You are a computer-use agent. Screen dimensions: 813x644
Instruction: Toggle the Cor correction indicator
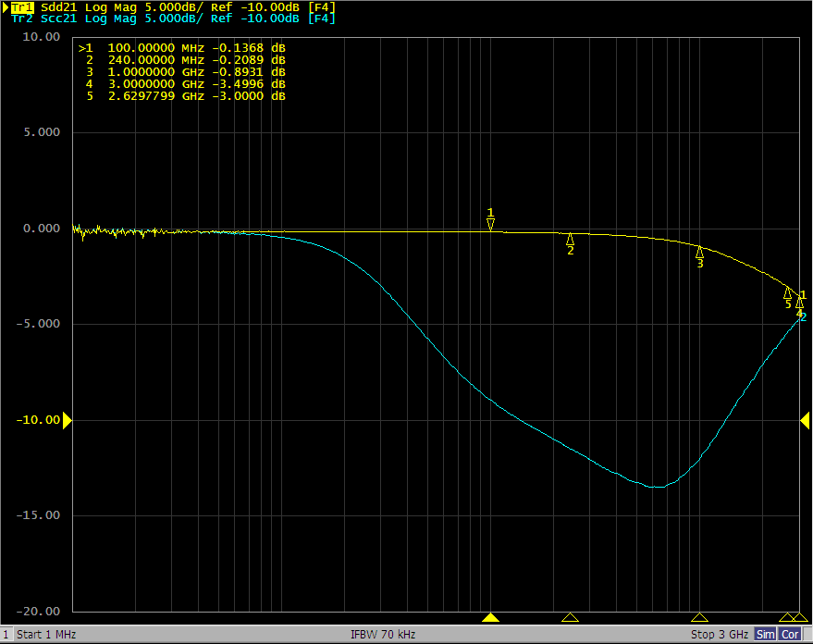click(791, 635)
